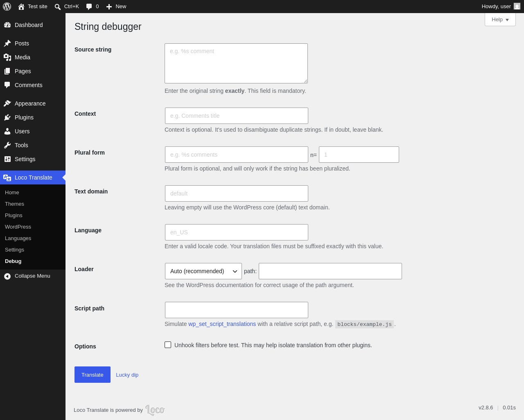The image size is (524, 420).
Task: Click the Collapse Menu arrow icon
Action: [7, 276]
